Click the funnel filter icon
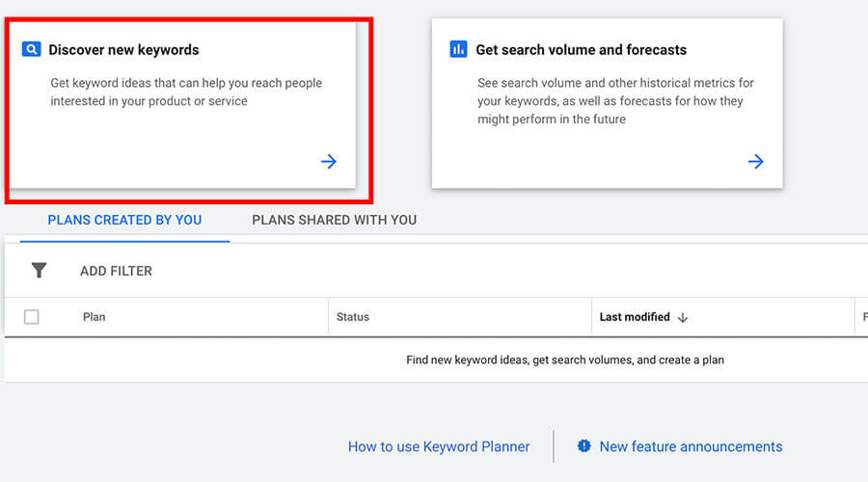 (x=39, y=270)
